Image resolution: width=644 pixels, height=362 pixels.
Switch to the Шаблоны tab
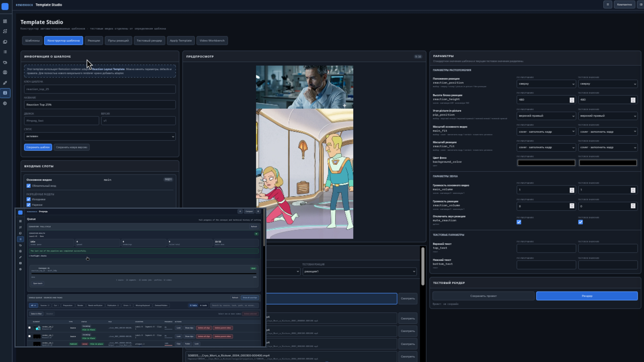click(x=33, y=41)
